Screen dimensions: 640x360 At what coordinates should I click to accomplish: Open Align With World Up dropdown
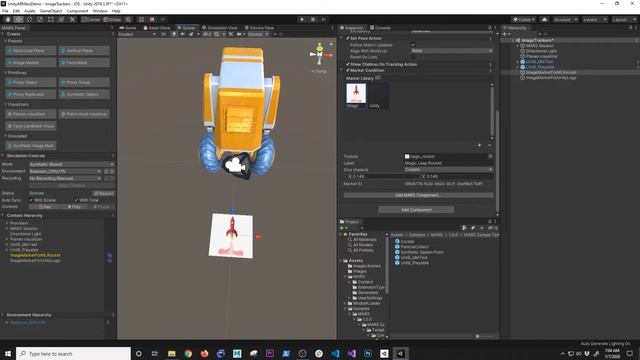tap(452, 51)
